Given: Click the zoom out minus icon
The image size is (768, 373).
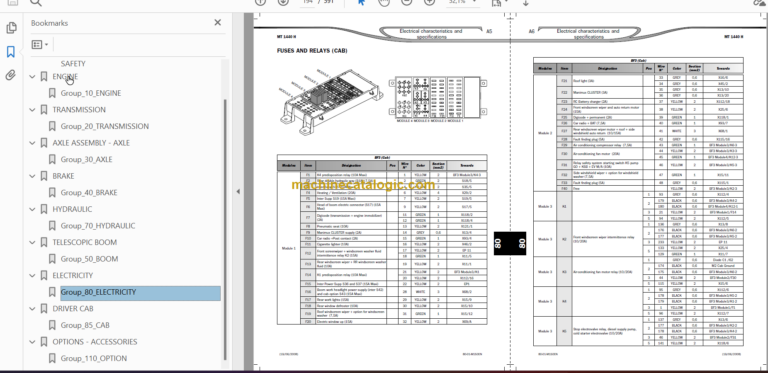Looking at the screenshot, I should click(406, 2).
